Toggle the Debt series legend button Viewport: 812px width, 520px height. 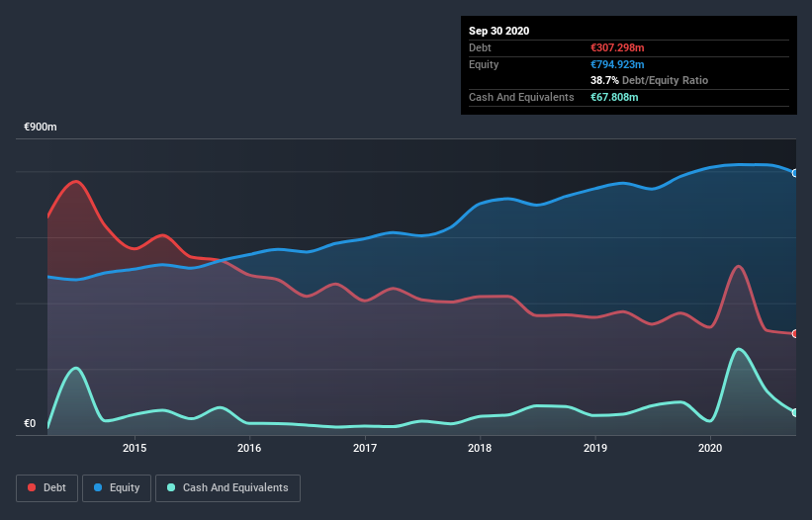tap(46, 488)
